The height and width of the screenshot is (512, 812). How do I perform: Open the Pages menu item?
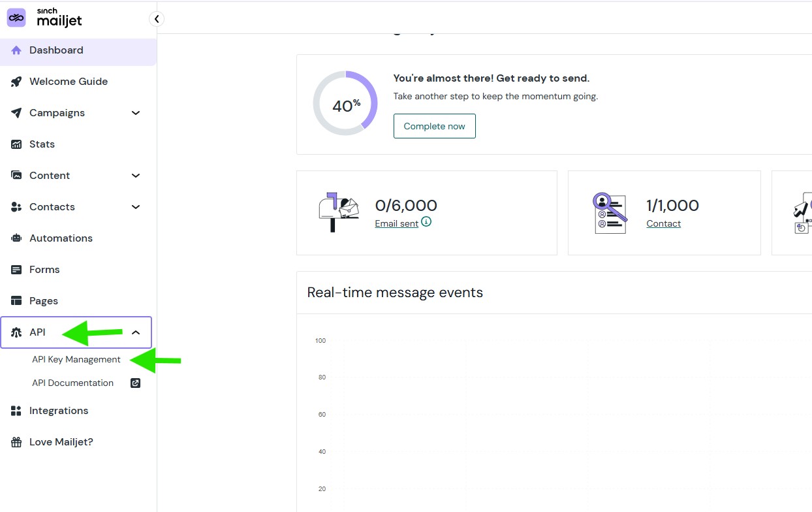tap(44, 301)
